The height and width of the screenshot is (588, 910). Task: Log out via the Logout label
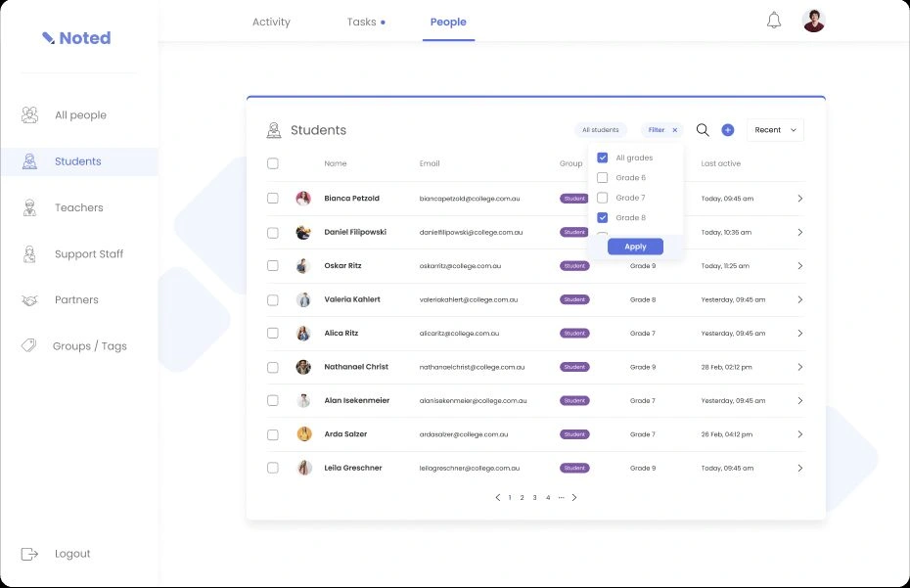click(72, 554)
